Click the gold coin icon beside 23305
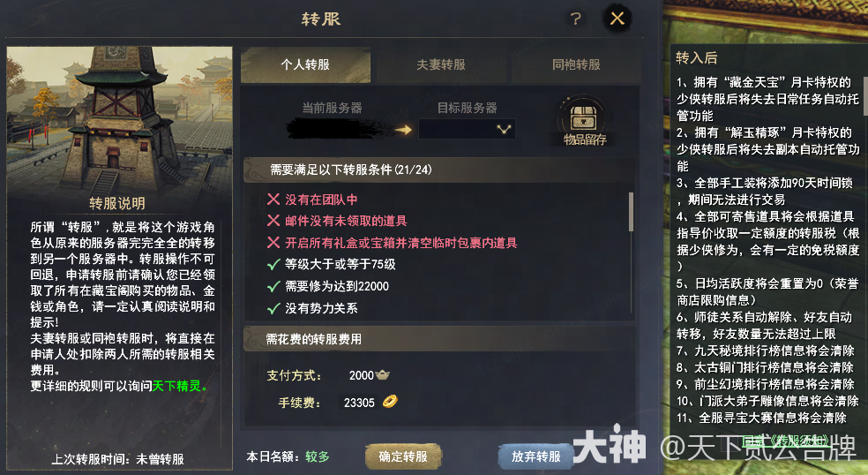This screenshot has height=475, width=868. click(x=390, y=401)
